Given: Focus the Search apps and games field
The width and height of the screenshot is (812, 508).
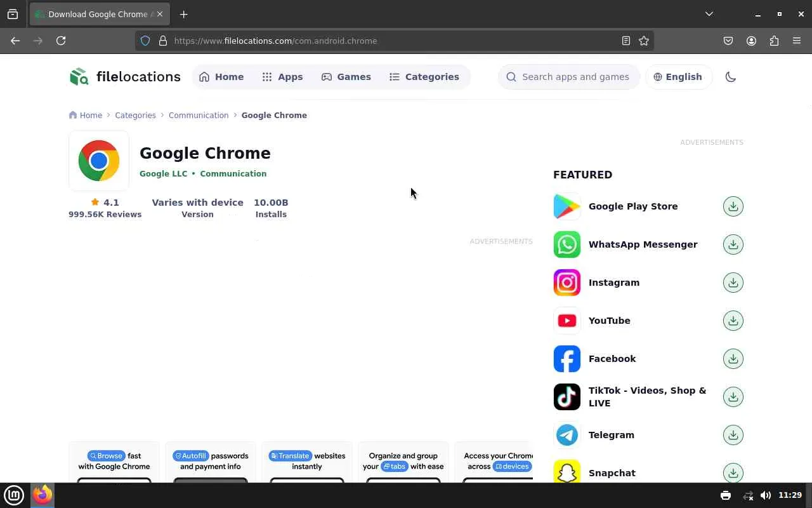Looking at the screenshot, I should point(569,77).
